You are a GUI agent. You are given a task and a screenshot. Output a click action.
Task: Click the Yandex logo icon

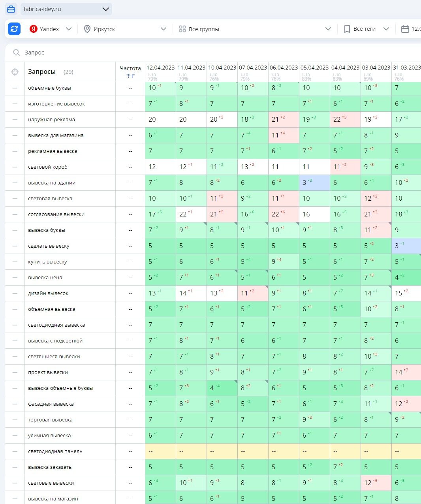(34, 29)
